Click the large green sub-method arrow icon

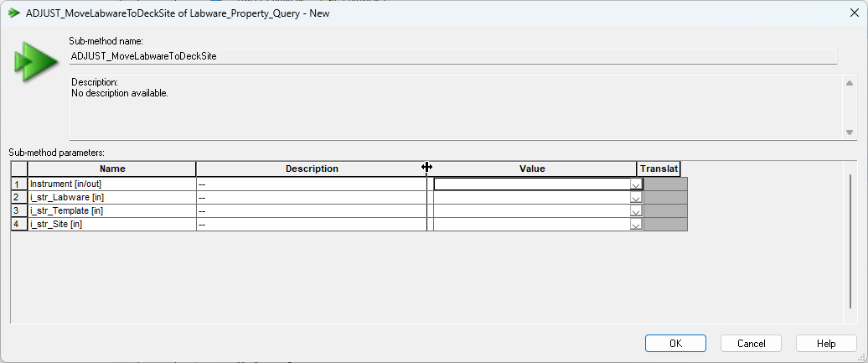(35, 61)
